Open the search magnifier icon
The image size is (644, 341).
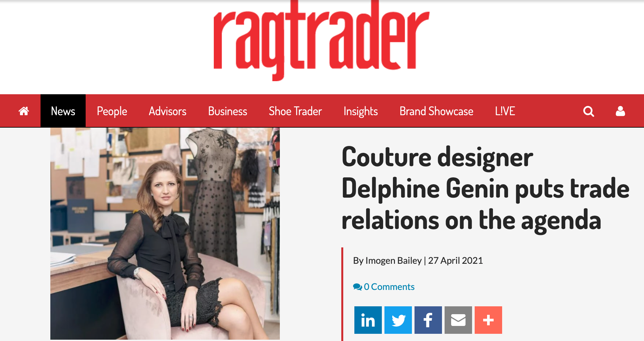pos(588,111)
